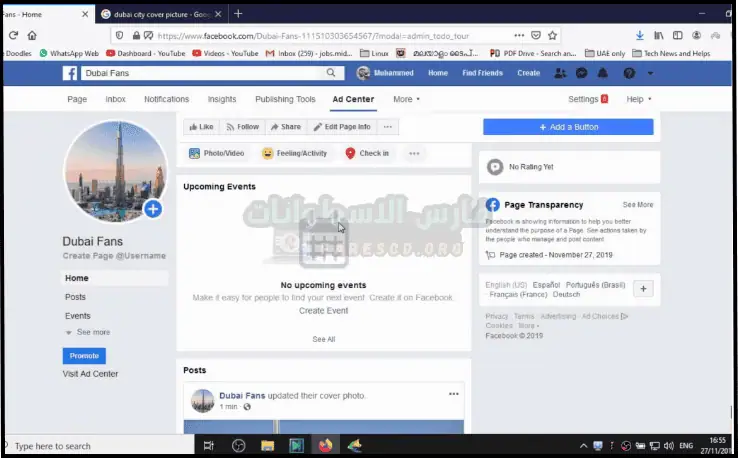
Task: Click the Create Event link
Action: [x=323, y=311]
